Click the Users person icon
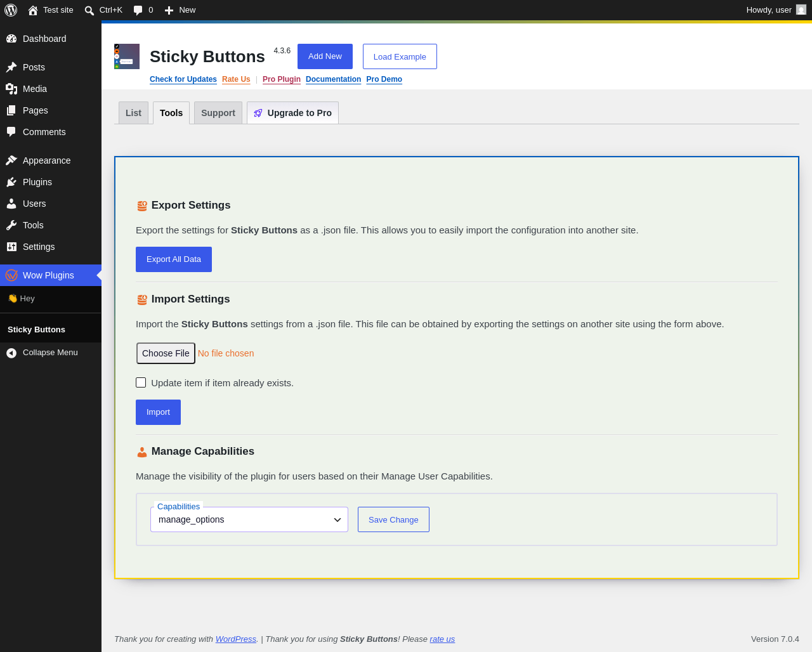This screenshot has width=812, height=652. [11, 204]
